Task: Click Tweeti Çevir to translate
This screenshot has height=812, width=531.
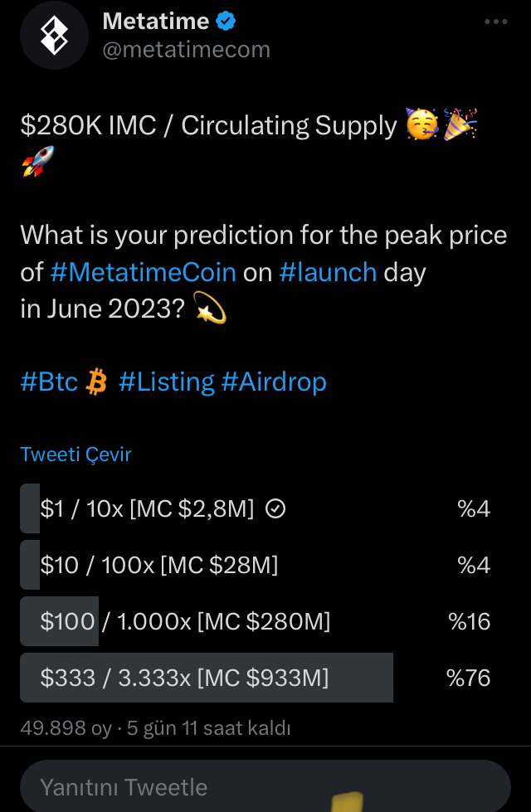Action: click(x=76, y=455)
